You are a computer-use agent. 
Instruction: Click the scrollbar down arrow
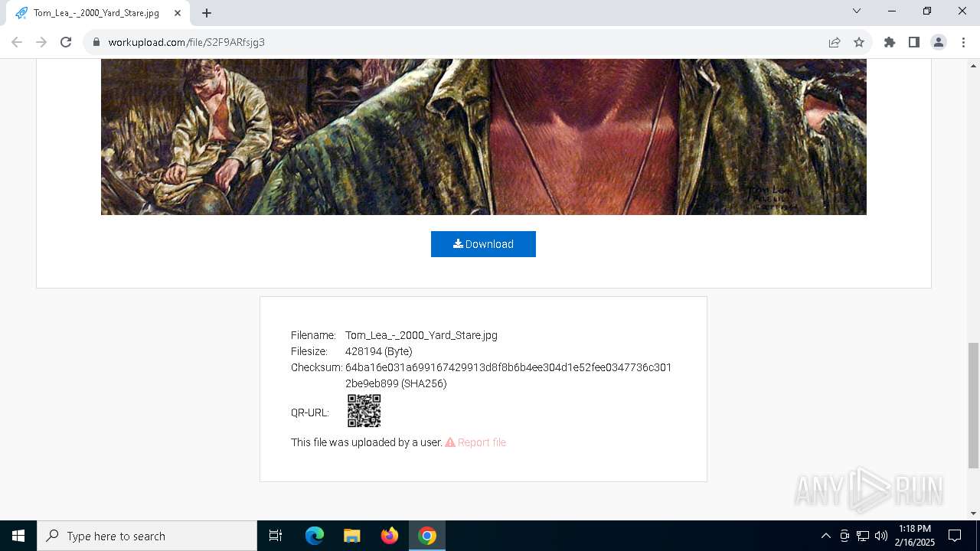pyautogui.click(x=973, y=514)
